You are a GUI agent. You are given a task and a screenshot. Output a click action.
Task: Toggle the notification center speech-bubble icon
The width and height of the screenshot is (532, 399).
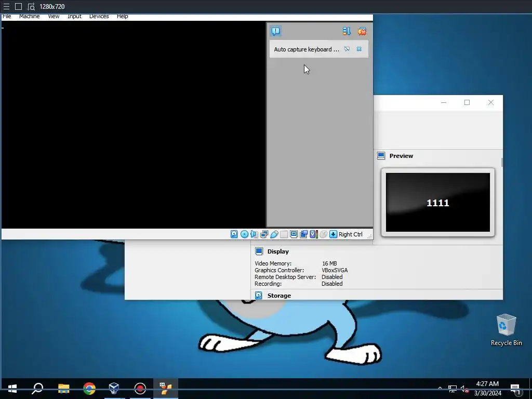tap(276, 31)
